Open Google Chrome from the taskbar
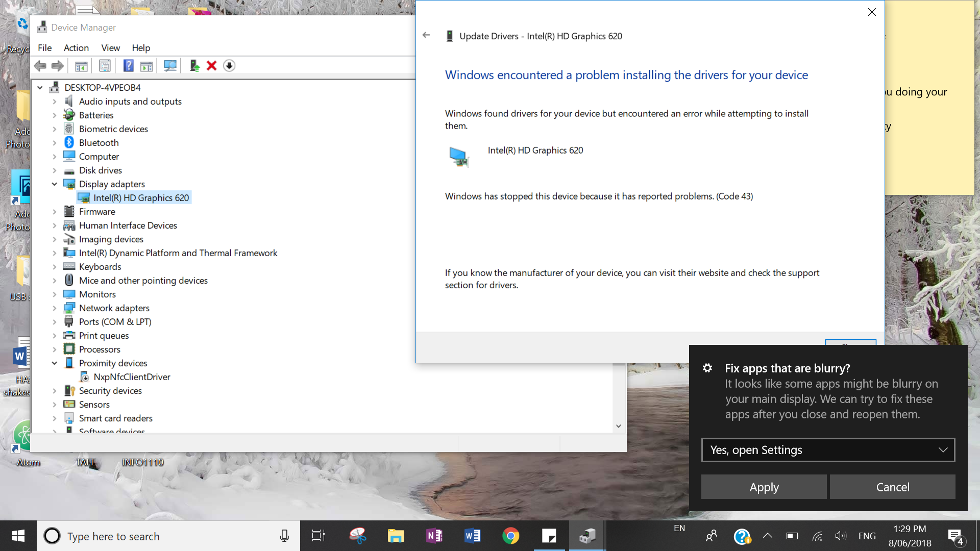The width and height of the screenshot is (980, 551). [x=510, y=536]
